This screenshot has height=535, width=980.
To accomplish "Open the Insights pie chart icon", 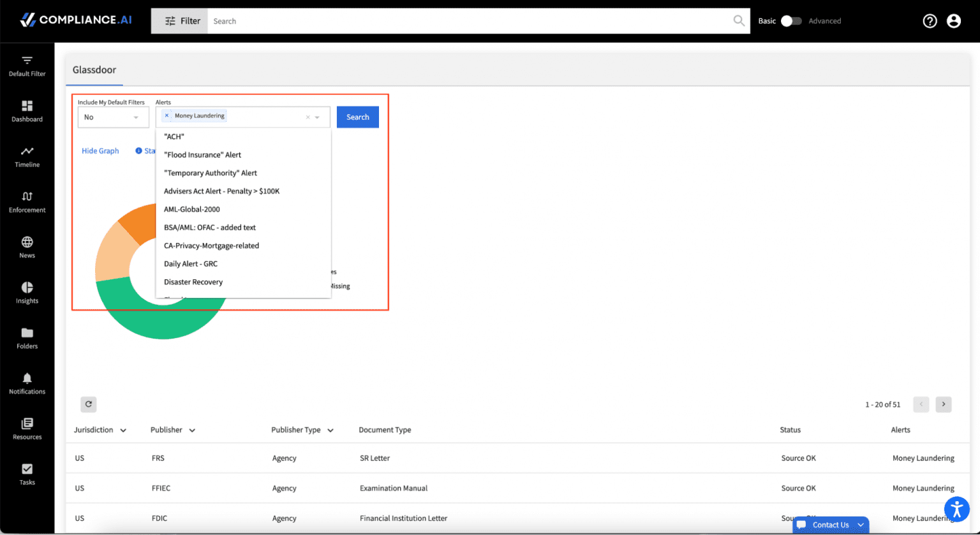I will (27, 288).
